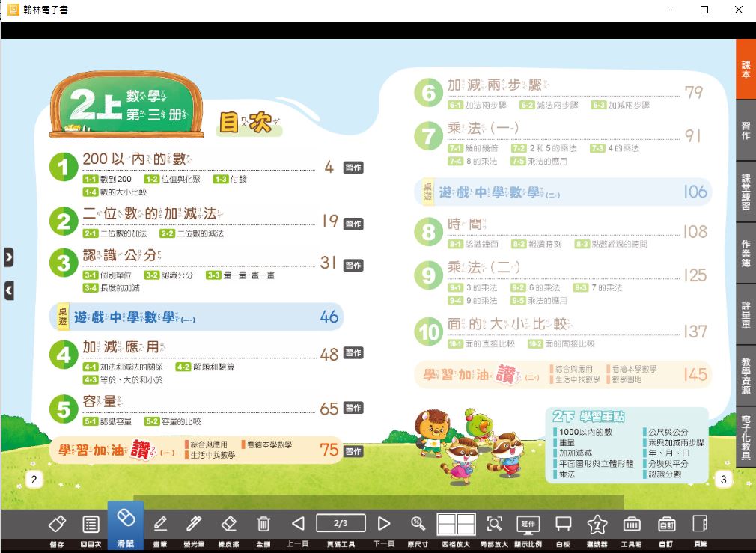
Task: Switch to the 作業簿 side tab
Action: pos(746,253)
